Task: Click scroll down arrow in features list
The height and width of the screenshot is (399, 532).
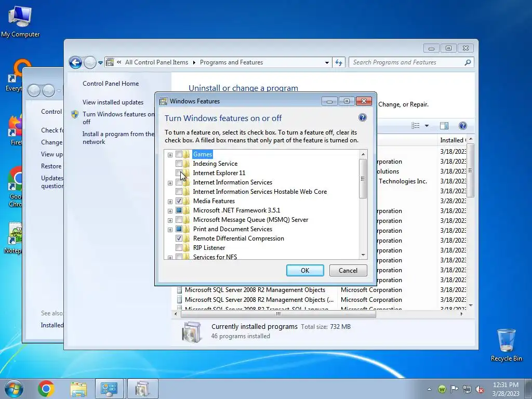Action: pos(363,255)
